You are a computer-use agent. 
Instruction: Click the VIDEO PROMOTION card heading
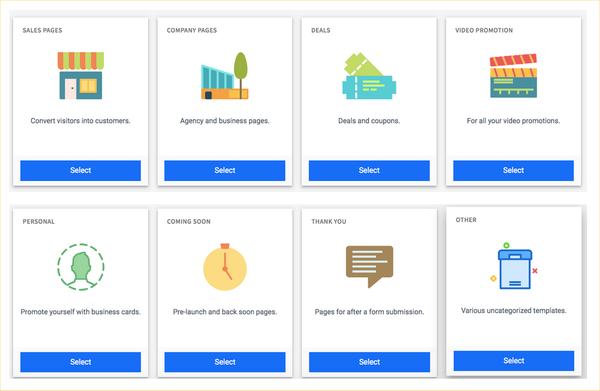click(484, 30)
